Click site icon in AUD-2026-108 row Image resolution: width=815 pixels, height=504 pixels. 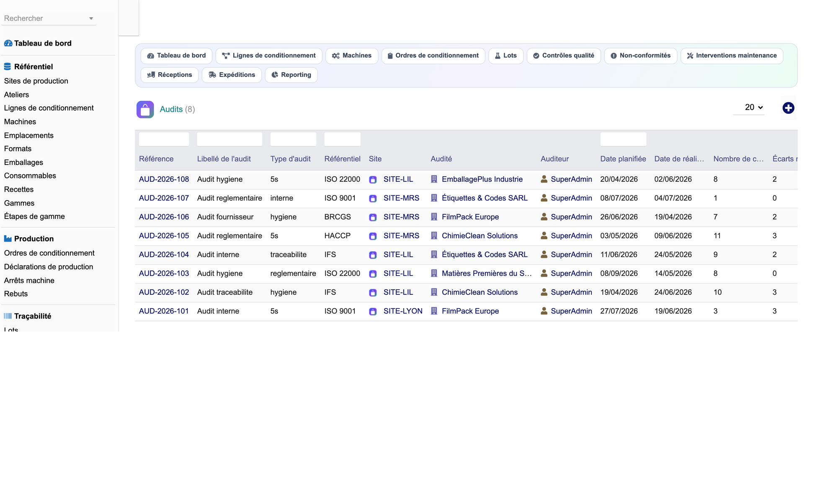pos(373,180)
